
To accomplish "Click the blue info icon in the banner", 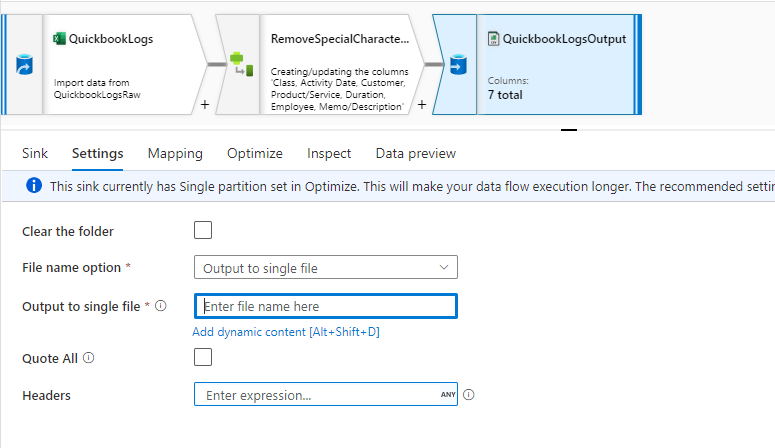I will [34, 186].
